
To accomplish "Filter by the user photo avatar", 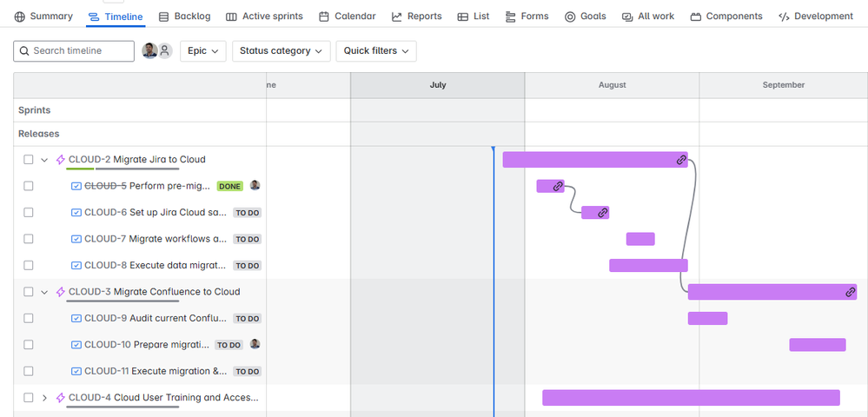I will pos(149,51).
